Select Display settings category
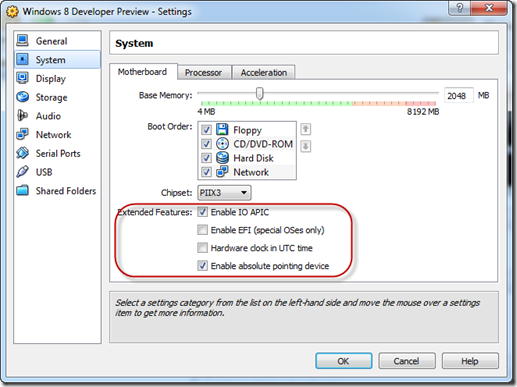This screenshot has height=387, width=517. (57, 78)
